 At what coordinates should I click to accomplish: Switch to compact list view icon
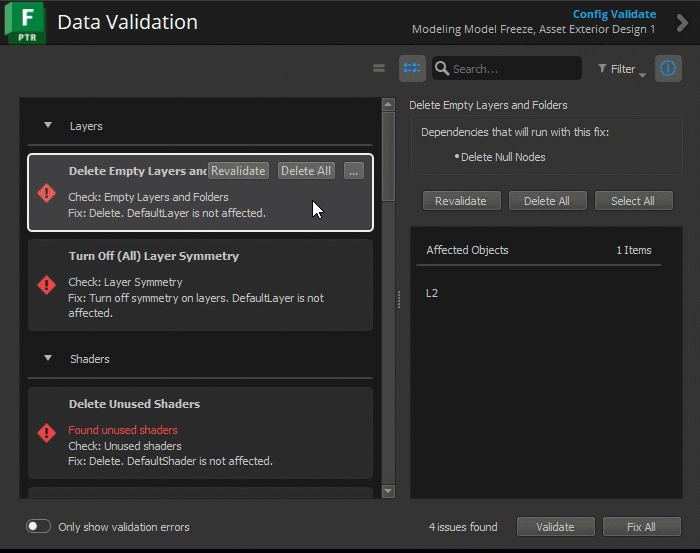[x=379, y=69]
